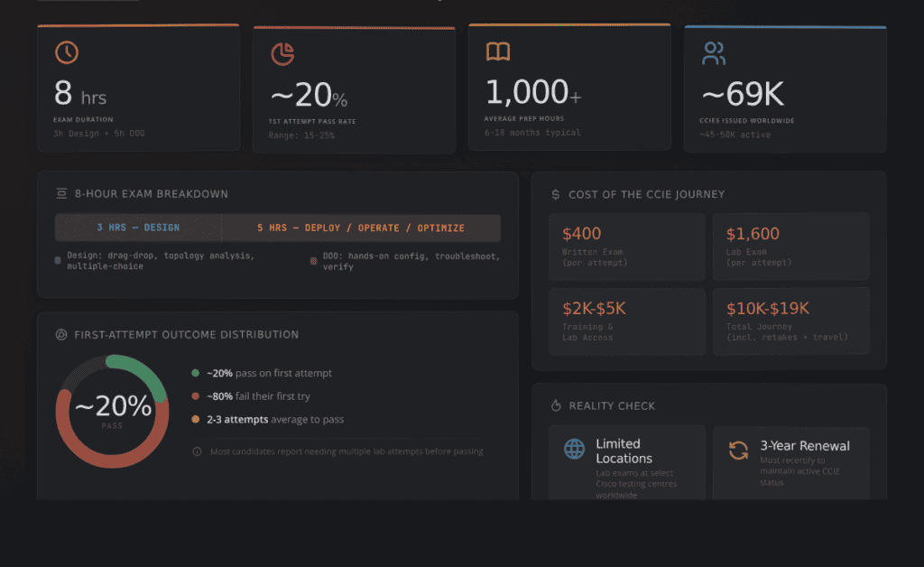Click the globe icon in Limited Locations
924x567 pixels.
[575, 449]
